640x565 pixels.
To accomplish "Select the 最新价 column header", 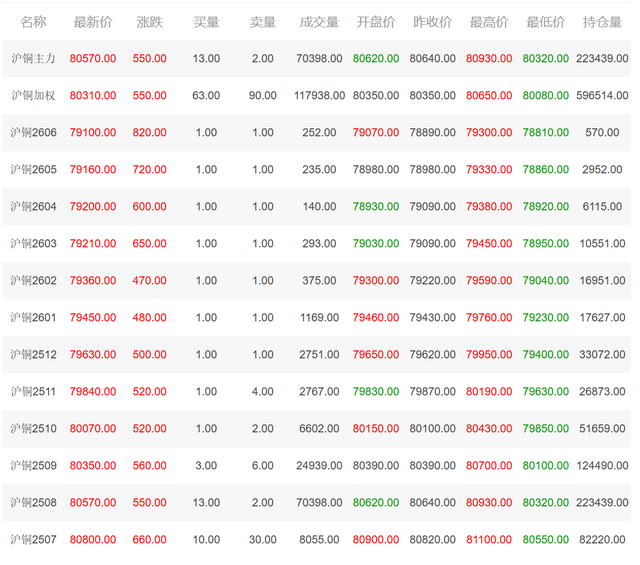I will [x=93, y=22].
